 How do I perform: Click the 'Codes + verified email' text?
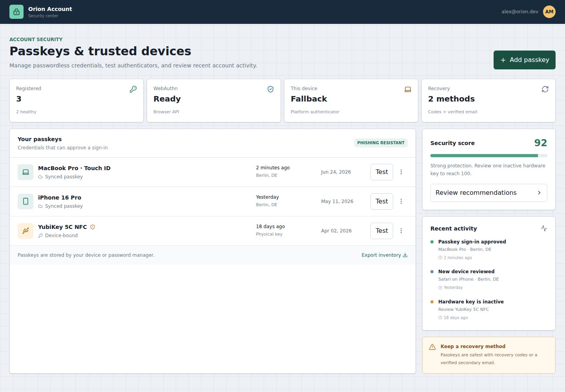coord(453,112)
